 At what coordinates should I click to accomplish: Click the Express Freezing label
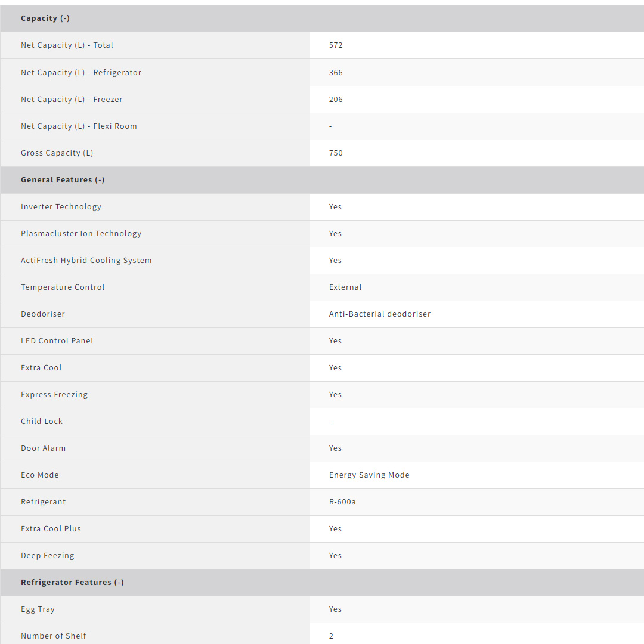(54, 395)
